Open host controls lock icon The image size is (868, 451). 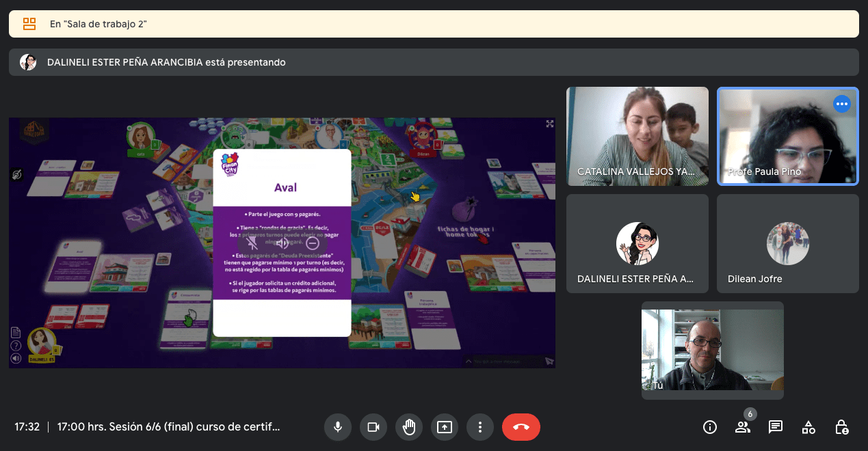click(841, 427)
